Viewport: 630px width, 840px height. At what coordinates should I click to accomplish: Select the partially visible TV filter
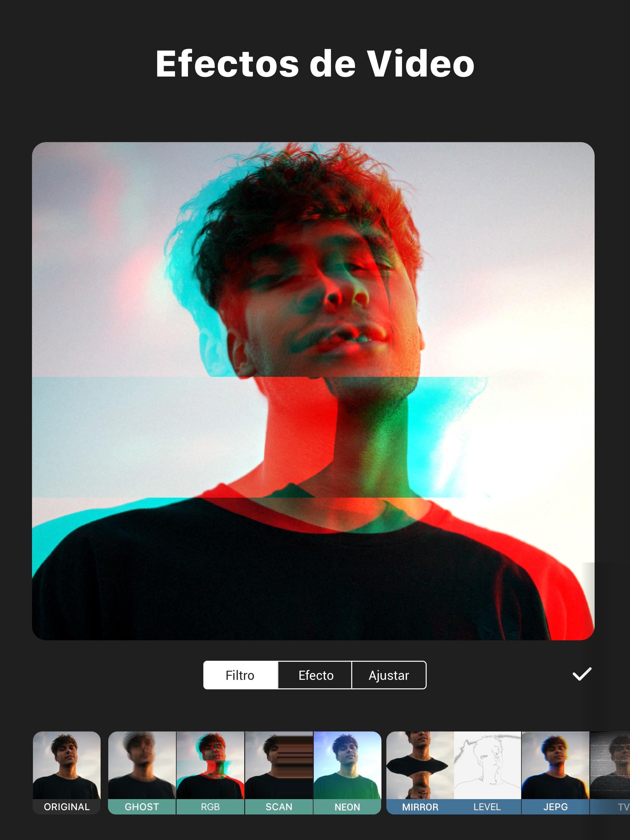(610, 773)
